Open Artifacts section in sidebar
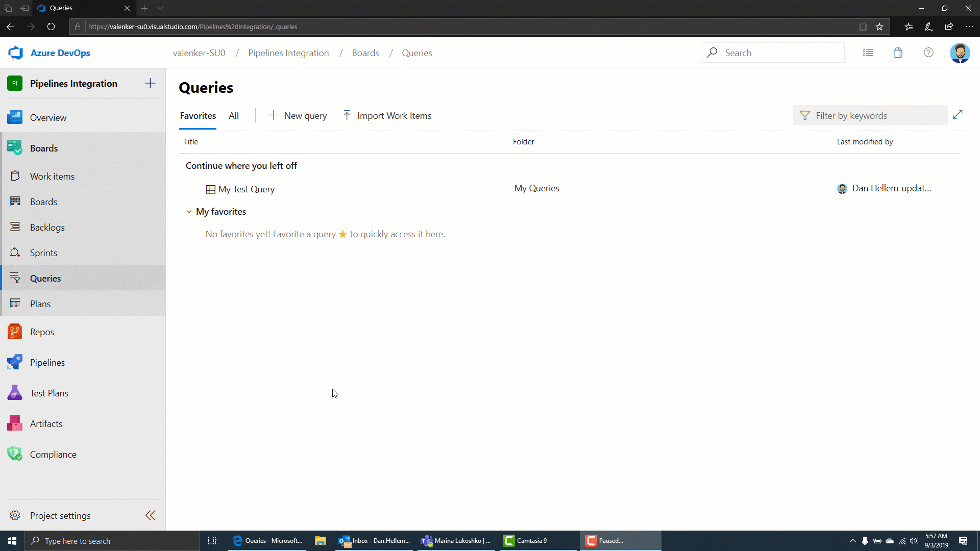This screenshot has width=980, height=551. 46,424
